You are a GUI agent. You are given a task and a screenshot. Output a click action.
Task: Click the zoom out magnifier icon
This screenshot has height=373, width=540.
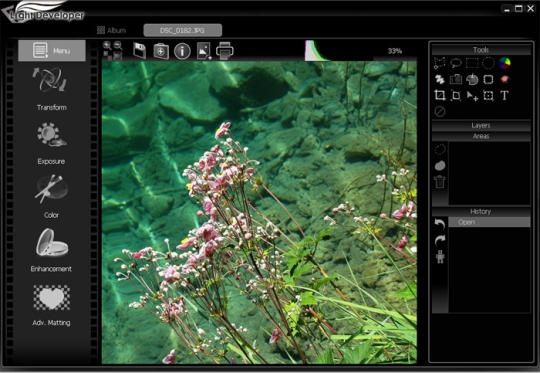[118, 45]
